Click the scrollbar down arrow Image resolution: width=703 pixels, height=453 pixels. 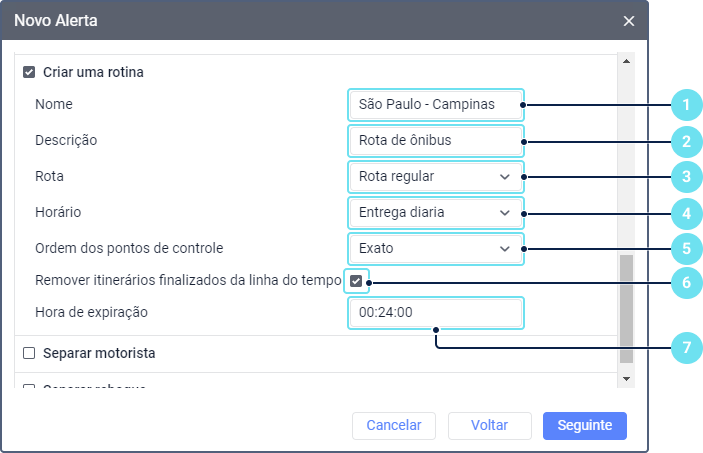coord(627,379)
